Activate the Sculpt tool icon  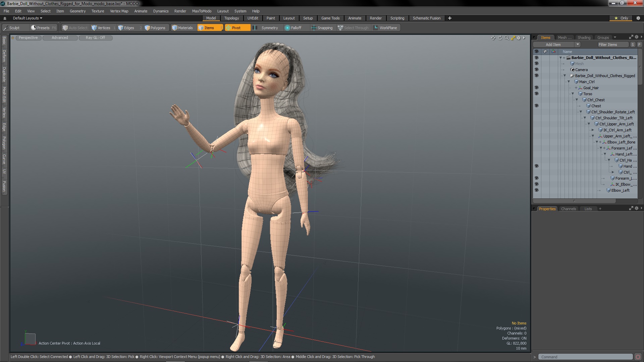(x=6, y=28)
